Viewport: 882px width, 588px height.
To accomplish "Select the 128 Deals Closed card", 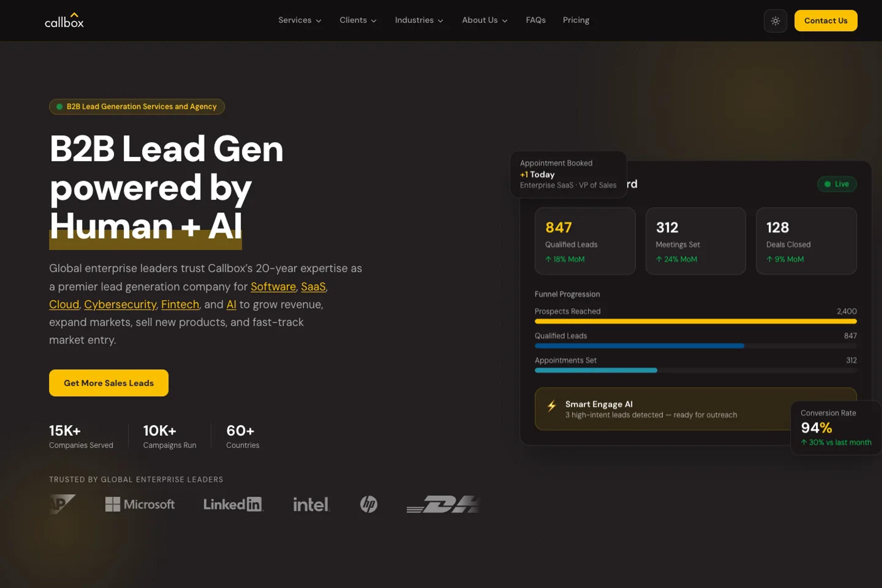I will tap(806, 241).
